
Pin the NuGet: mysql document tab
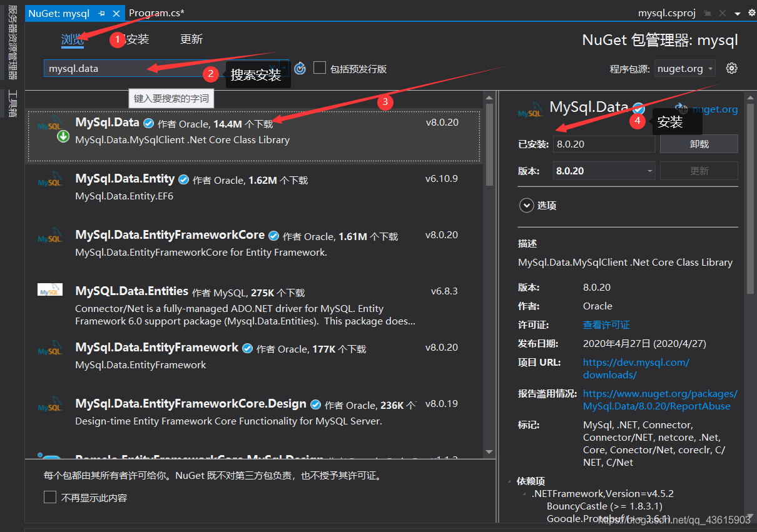(x=102, y=13)
